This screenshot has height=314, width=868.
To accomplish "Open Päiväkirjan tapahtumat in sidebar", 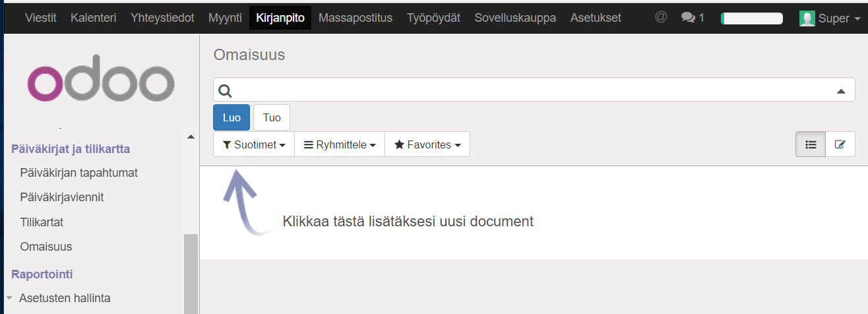I will (79, 173).
